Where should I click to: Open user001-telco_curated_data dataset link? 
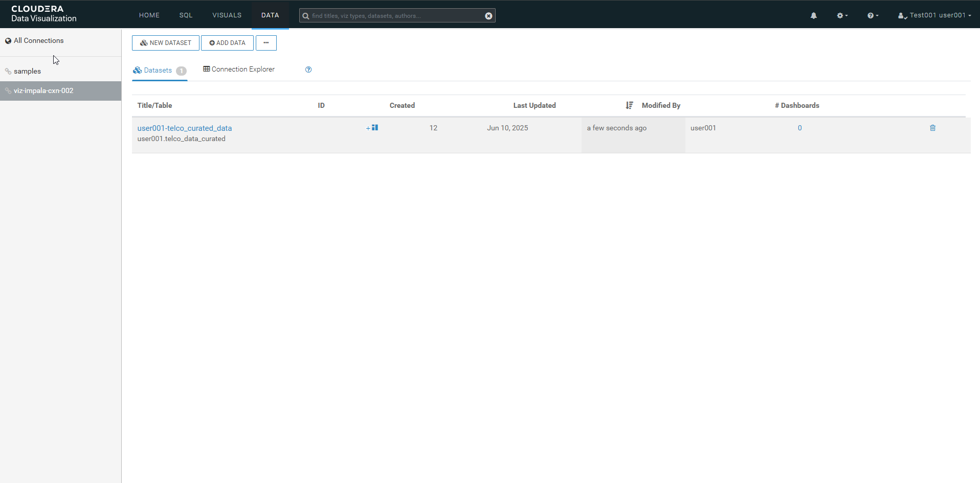[185, 128]
